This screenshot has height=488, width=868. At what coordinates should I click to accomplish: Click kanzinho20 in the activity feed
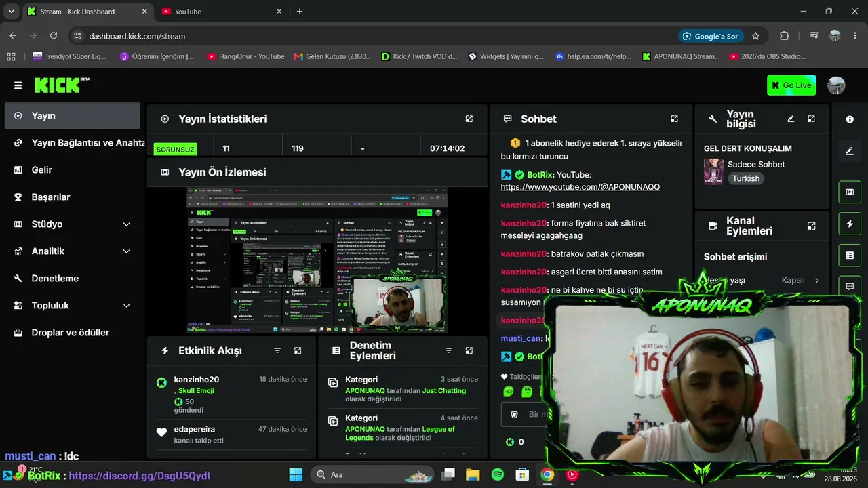click(x=196, y=380)
